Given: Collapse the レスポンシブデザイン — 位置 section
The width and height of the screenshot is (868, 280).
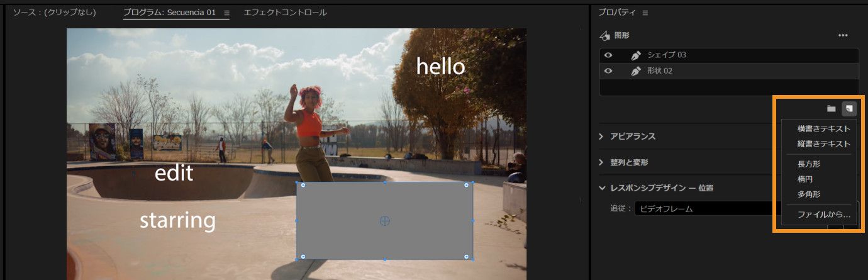Looking at the screenshot, I should tap(601, 188).
